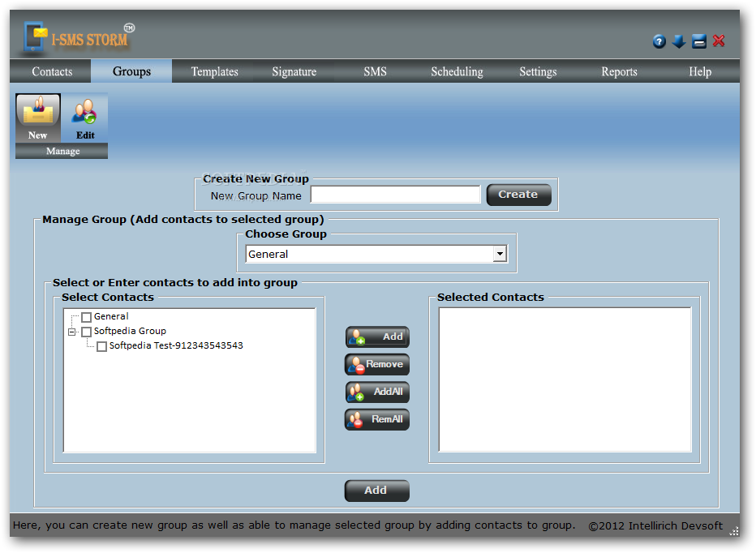Click the Edit group icon

85,118
